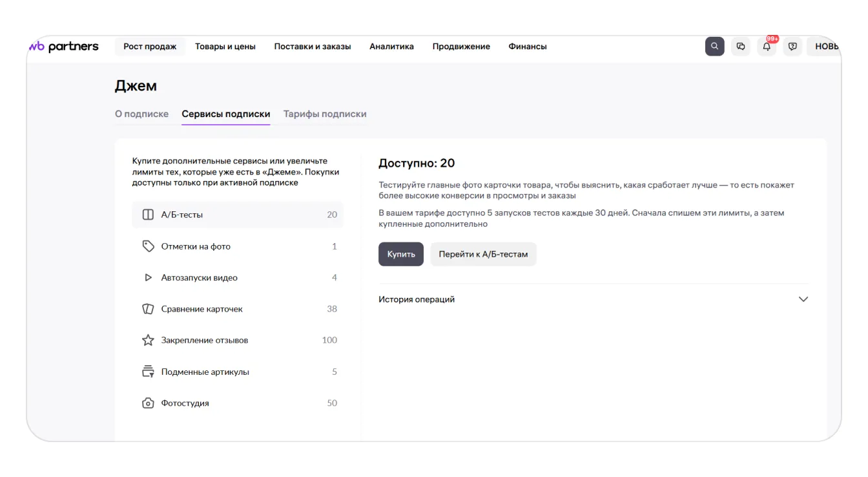Viewport: 868px width, 477px height.
Task: Switch to the О подписке tab
Action: 141,114
